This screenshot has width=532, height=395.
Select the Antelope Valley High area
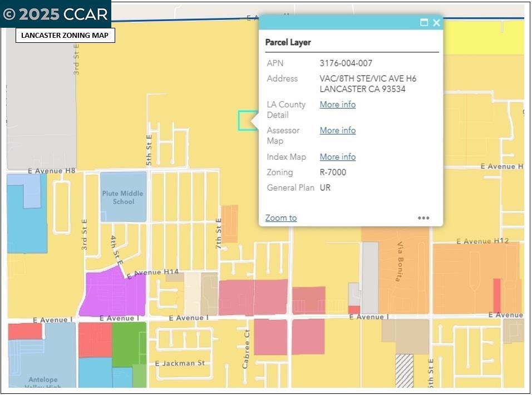click(x=42, y=381)
